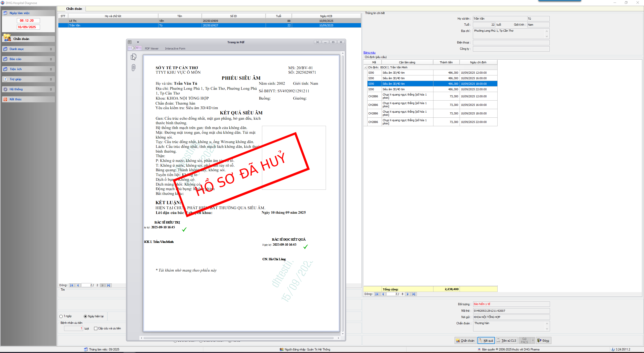Click the Tiền sử CLS button
The width and height of the screenshot is (644, 353).
coord(507,340)
